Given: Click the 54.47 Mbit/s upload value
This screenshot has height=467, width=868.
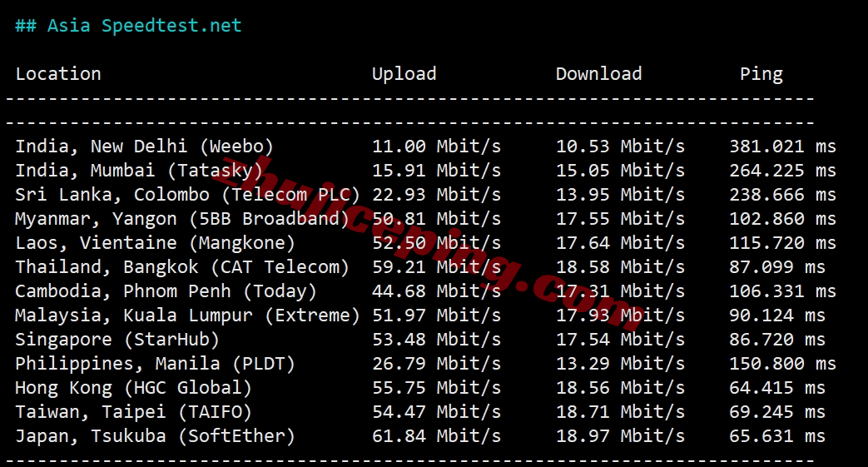Looking at the screenshot, I should [436, 411].
